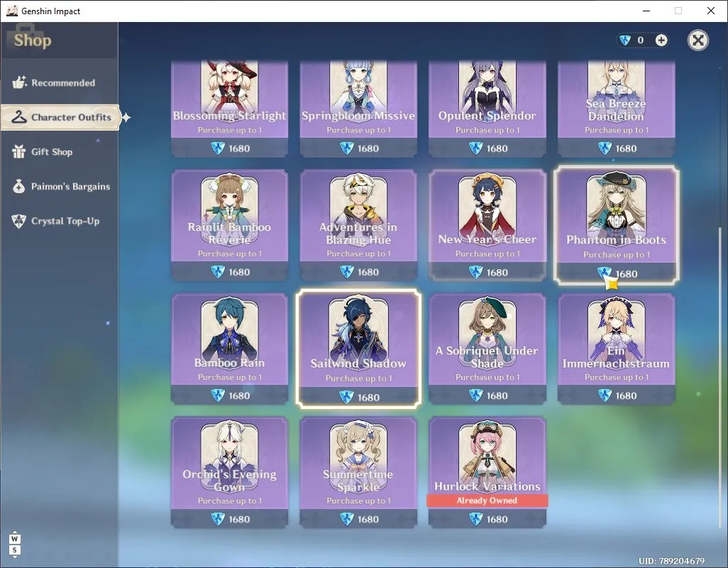Image resolution: width=728 pixels, height=568 pixels.
Task: Click the UID 789204679 text
Action: (x=671, y=561)
